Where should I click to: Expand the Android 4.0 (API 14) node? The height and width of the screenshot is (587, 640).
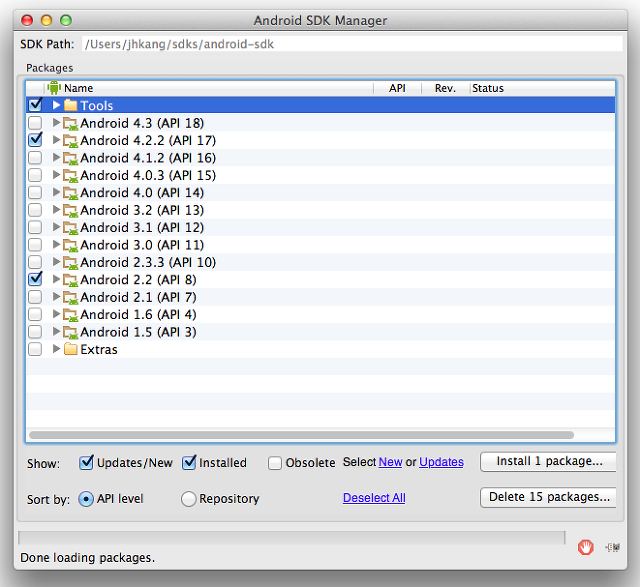pos(56,192)
